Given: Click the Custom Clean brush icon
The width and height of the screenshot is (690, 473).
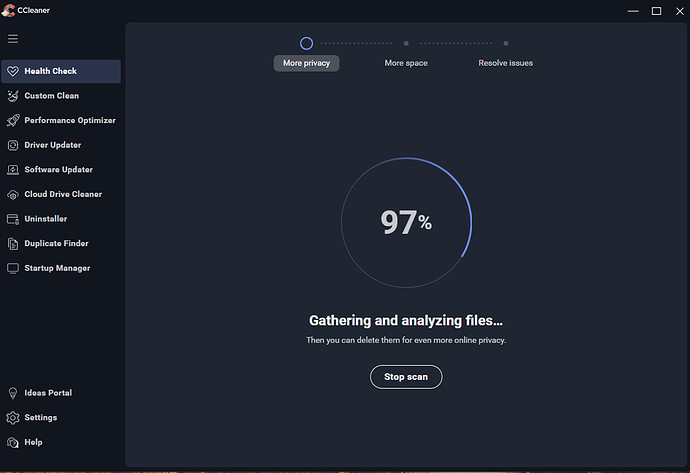Looking at the screenshot, I should (13, 96).
